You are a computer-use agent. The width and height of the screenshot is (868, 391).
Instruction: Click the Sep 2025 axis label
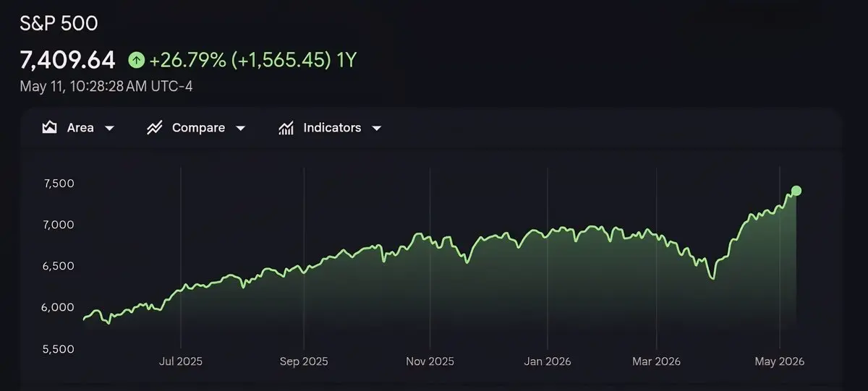tap(304, 361)
